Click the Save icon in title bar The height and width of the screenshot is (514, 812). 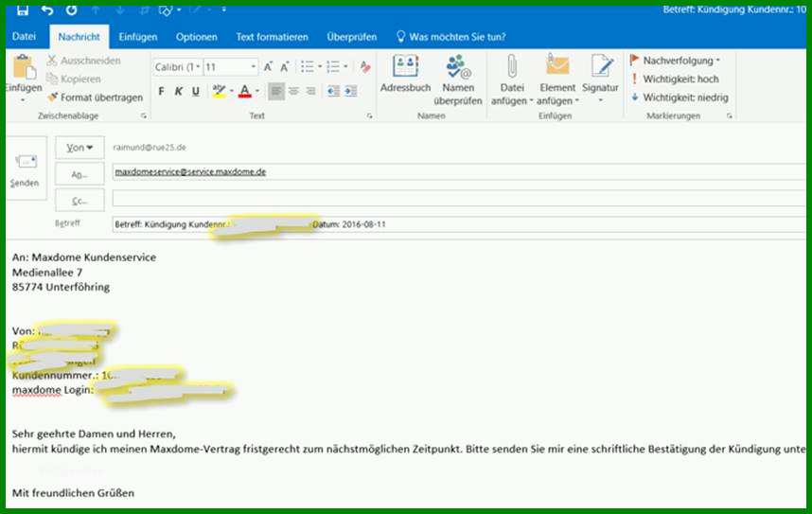pyautogui.click(x=23, y=9)
